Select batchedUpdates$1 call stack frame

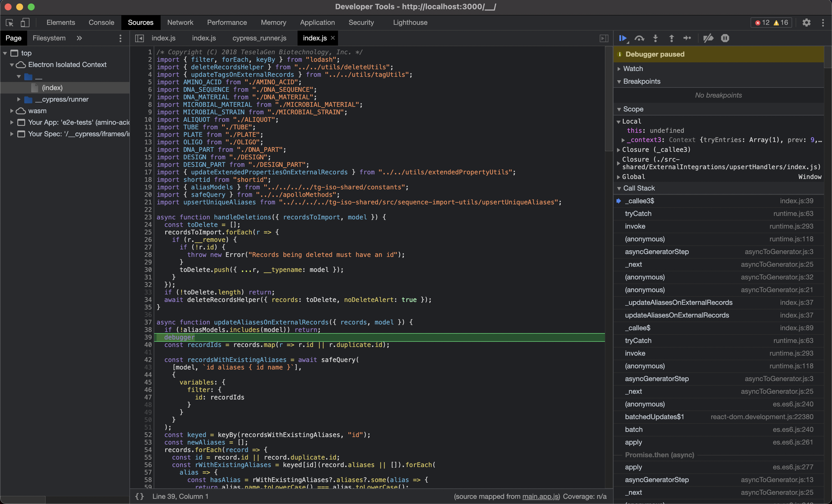tap(718, 417)
